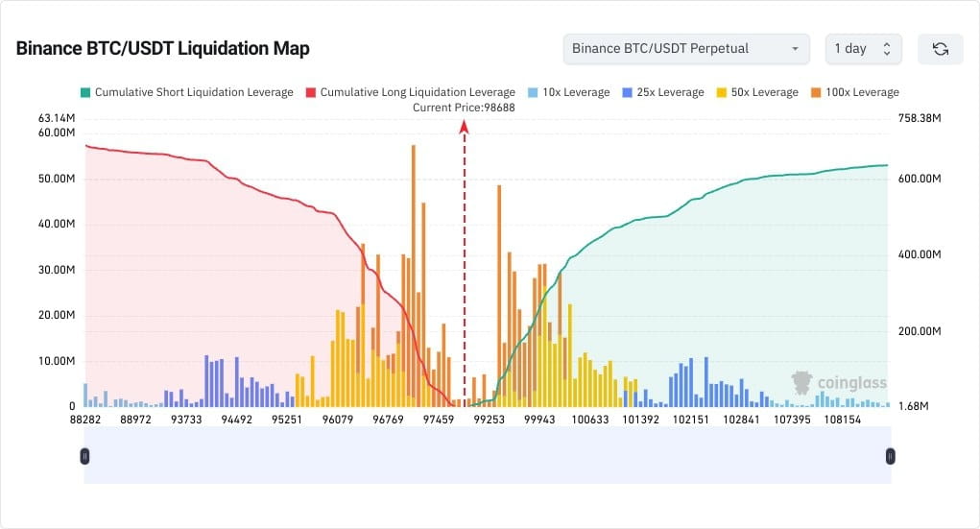Click the 758.38M right axis label
This screenshot has width=980, height=529.
point(920,118)
